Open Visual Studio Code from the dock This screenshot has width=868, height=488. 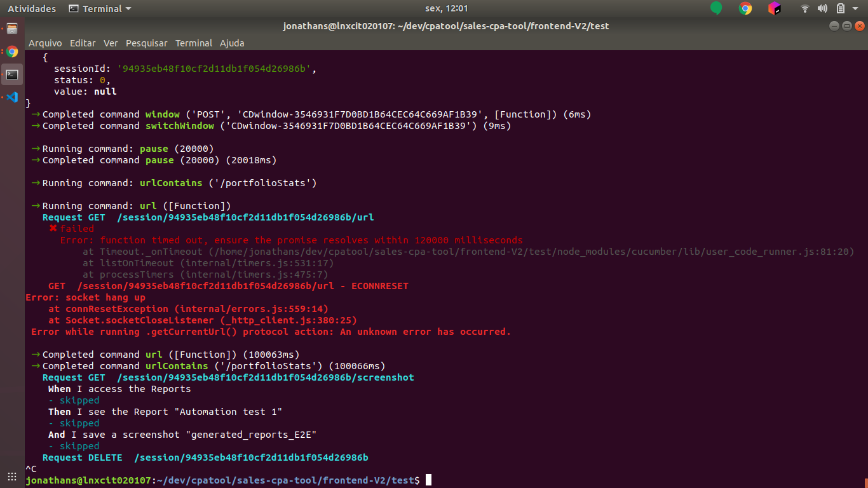click(x=11, y=98)
